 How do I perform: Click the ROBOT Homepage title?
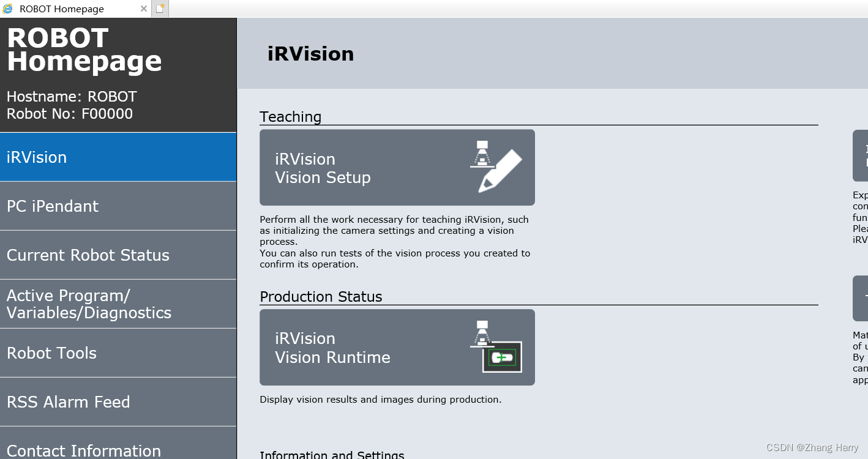pos(84,50)
